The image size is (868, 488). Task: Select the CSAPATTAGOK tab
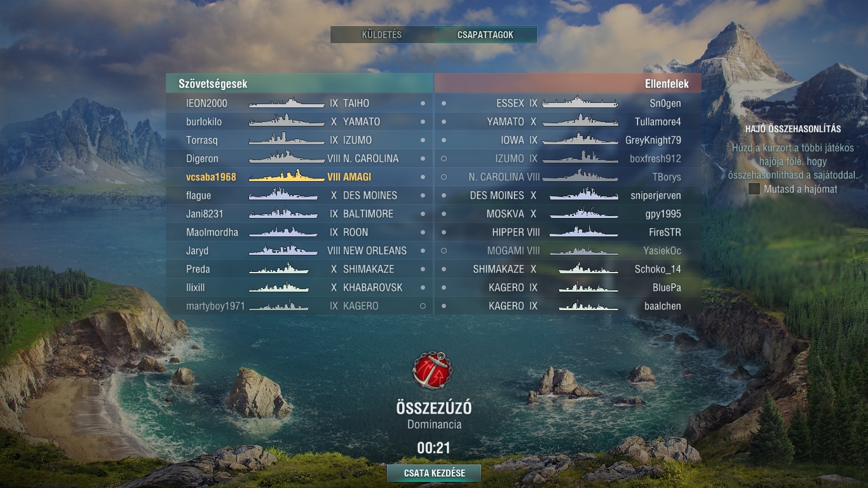click(x=485, y=35)
